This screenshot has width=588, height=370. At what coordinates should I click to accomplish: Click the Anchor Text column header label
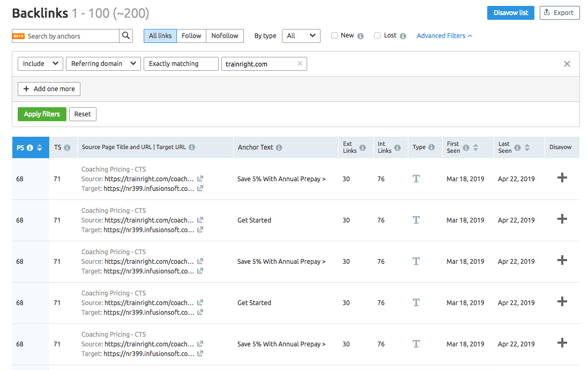255,147
